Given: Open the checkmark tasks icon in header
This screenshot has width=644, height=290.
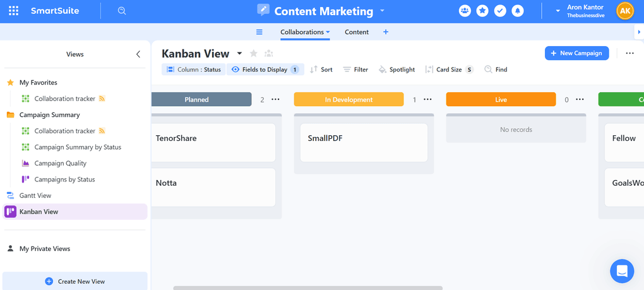Looking at the screenshot, I should point(500,11).
